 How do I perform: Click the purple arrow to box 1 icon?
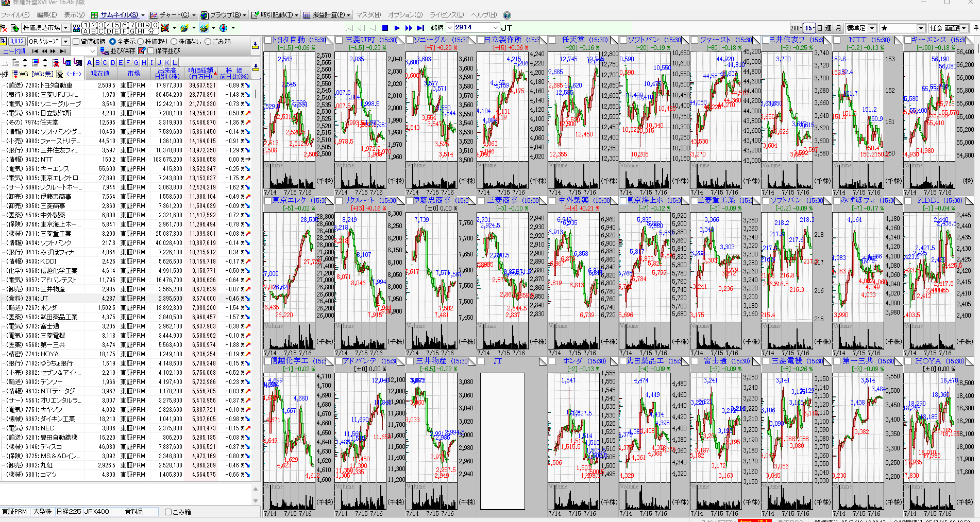(x=67, y=62)
